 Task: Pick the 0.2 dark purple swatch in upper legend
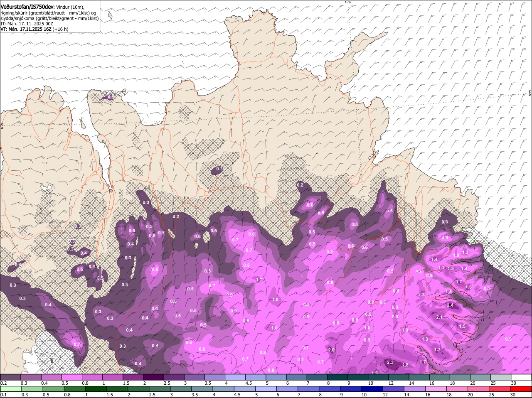click(10, 377)
